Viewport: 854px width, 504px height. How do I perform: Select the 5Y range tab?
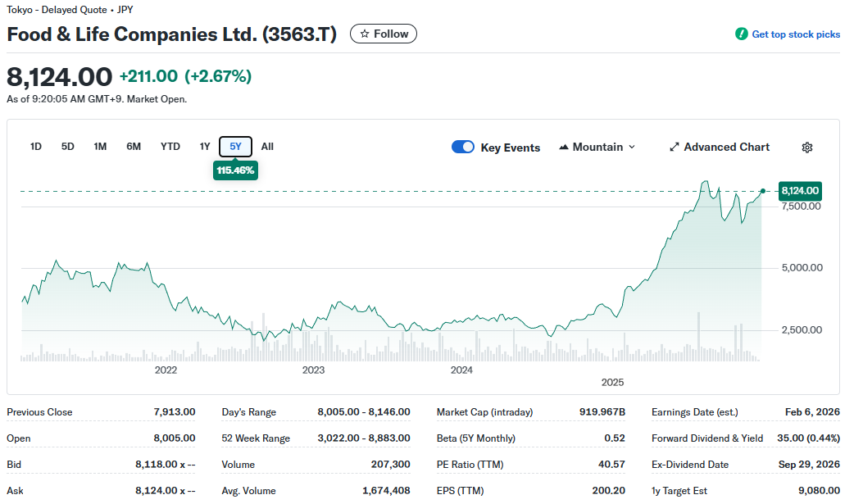click(235, 147)
